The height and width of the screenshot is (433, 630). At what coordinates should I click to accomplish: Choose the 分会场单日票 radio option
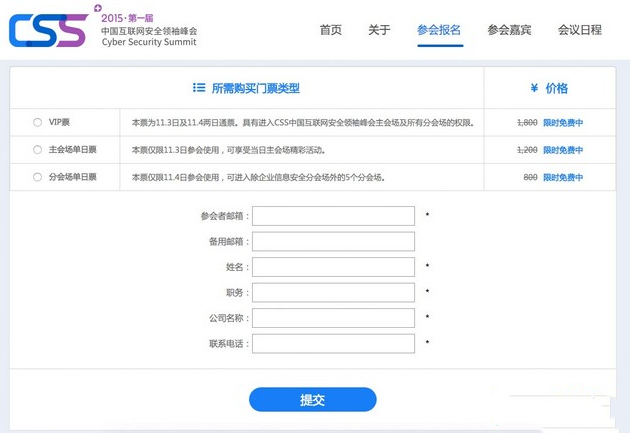37,177
